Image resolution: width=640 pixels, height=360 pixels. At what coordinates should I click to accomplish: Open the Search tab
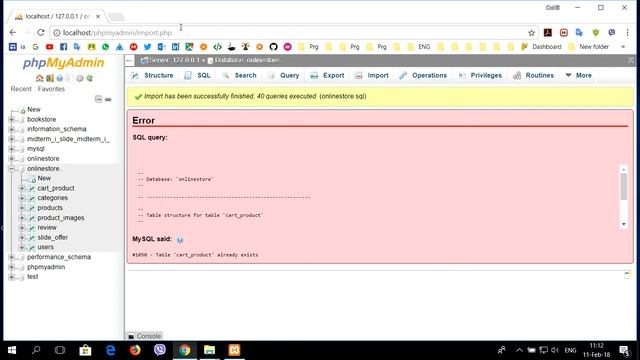(x=239, y=76)
